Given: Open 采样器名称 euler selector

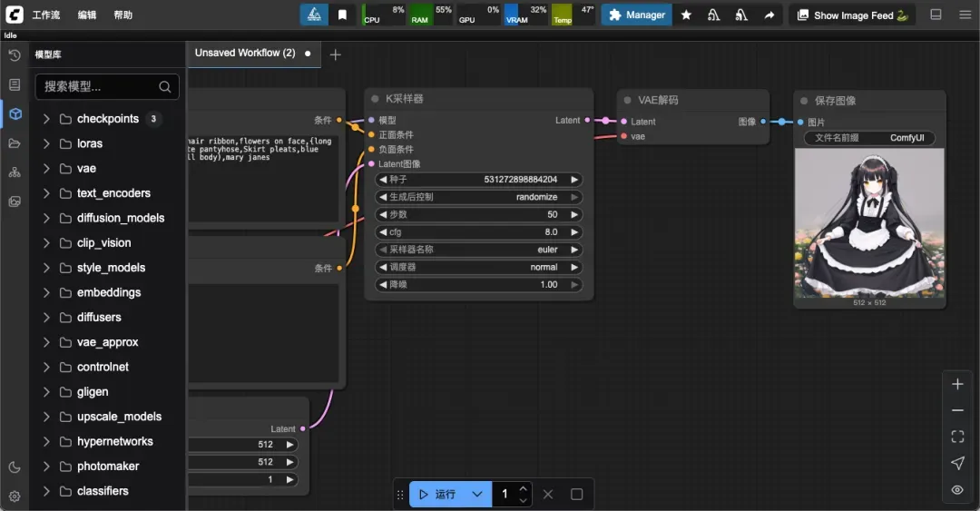Looking at the screenshot, I should click(479, 250).
